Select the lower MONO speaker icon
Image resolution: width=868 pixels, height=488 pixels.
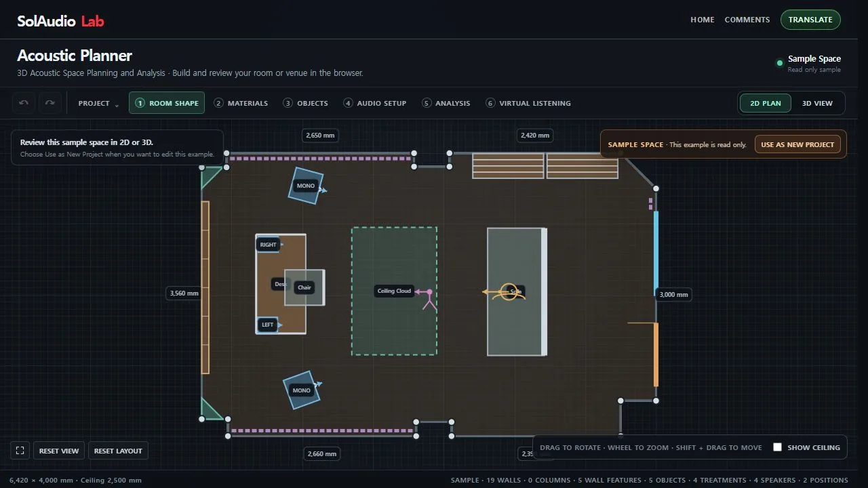coord(301,390)
